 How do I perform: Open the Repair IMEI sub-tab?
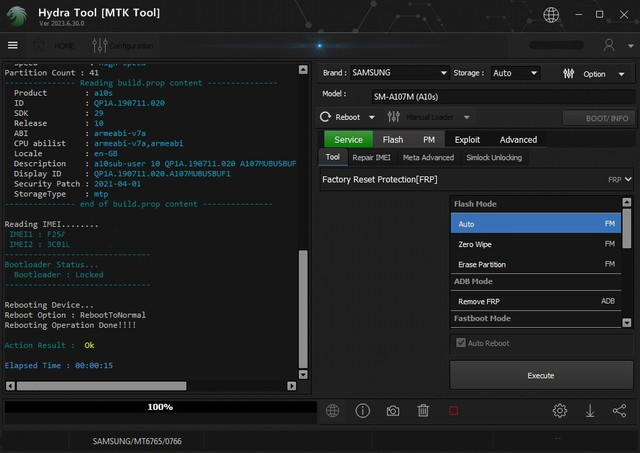click(x=371, y=158)
